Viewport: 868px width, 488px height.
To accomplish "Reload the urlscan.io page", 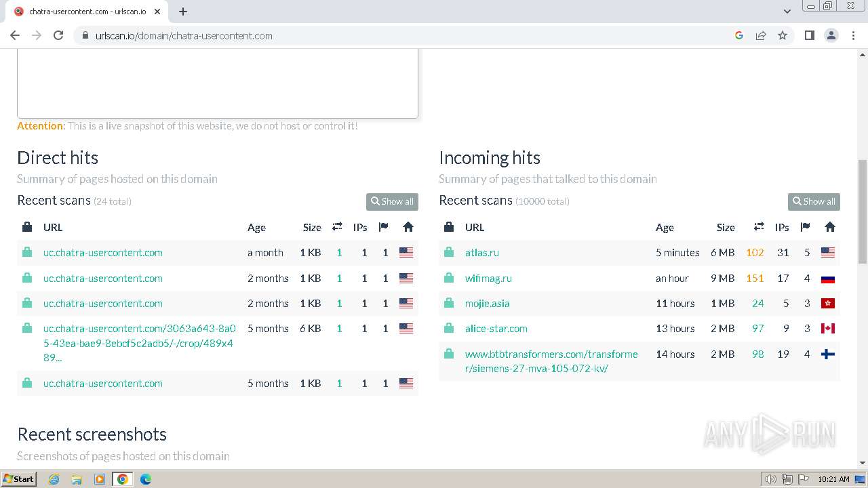I will [x=58, y=35].
